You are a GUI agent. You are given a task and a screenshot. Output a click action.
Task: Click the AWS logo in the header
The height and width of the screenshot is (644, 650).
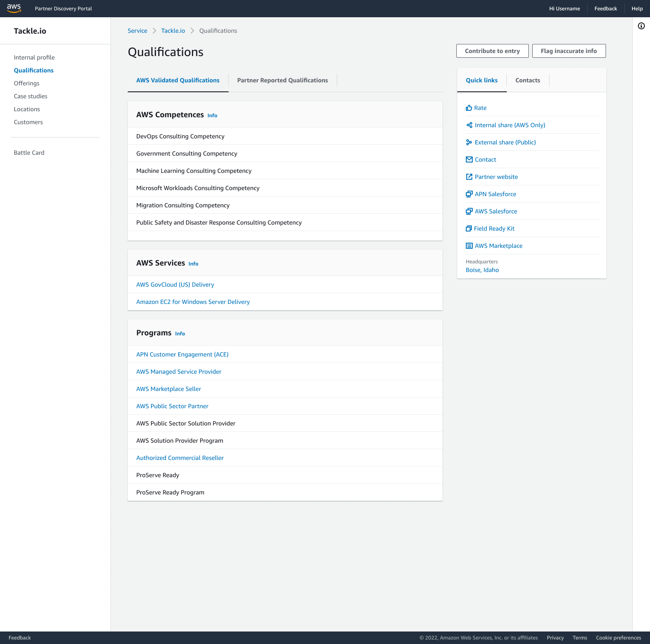(14, 8)
